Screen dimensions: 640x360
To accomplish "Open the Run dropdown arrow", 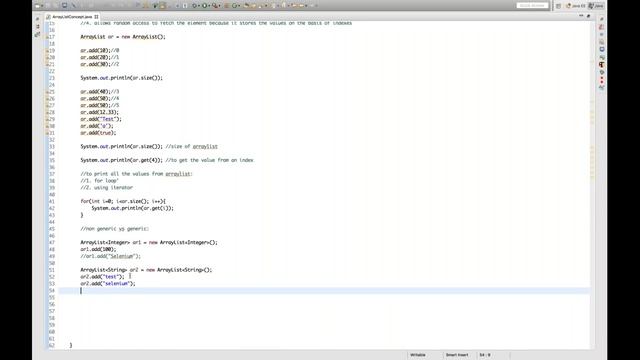I will click(x=209, y=6).
